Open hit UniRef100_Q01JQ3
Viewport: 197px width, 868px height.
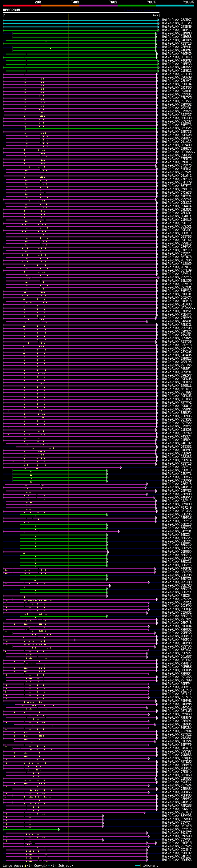pos(177,582)
